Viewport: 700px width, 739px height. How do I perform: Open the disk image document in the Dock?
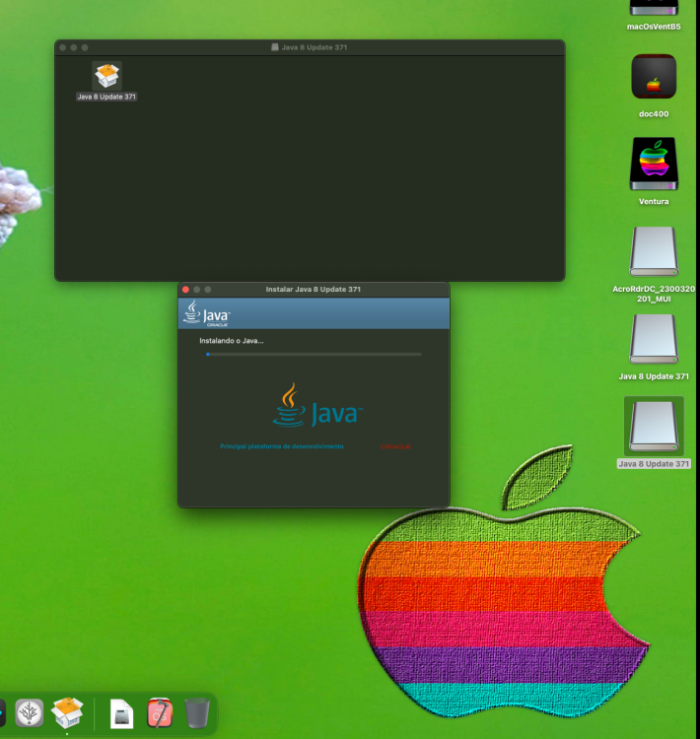pos(121,713)
